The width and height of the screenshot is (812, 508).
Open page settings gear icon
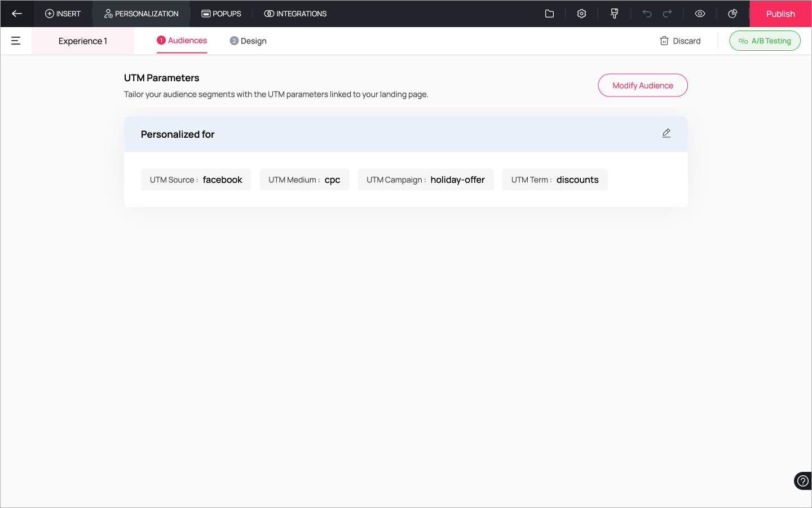pos(581,14)
